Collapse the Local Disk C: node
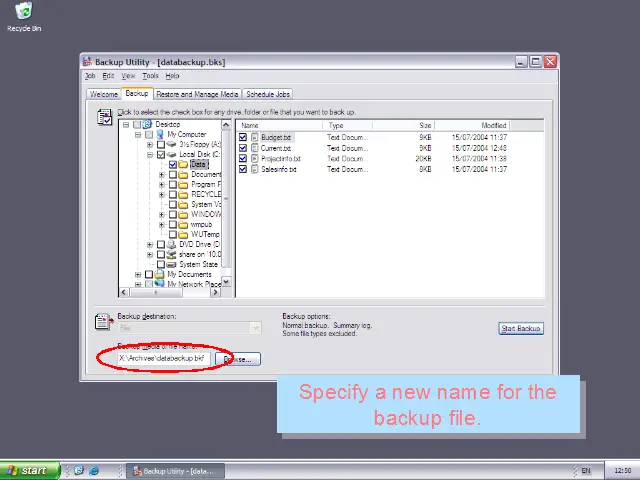 (x=150, y=155)
